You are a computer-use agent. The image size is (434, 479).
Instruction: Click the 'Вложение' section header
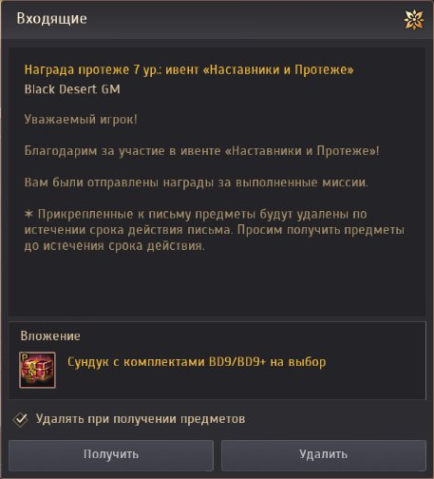(50, 336)
